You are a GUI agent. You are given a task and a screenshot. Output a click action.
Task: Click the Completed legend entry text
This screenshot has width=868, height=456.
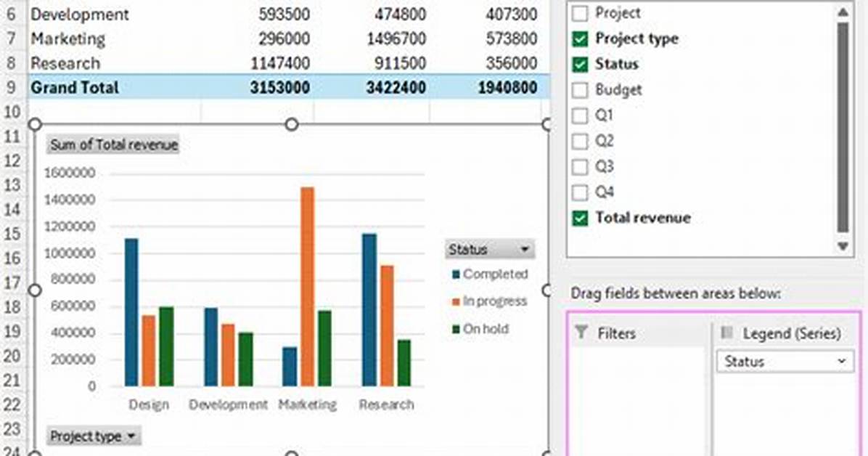tap(496, 274)
